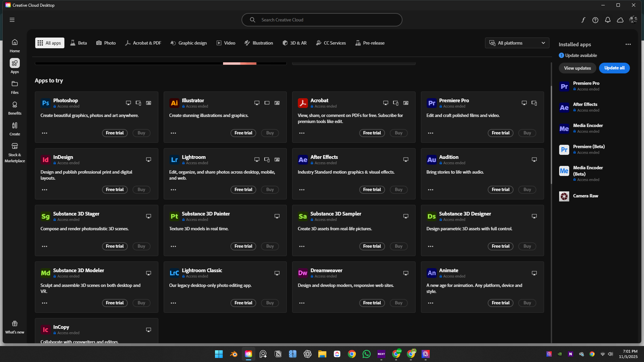The width and height of the screenshot is (644, 362).
Task: Open the Benefits section in the sidebar
Action: click(x=14, y=107)
